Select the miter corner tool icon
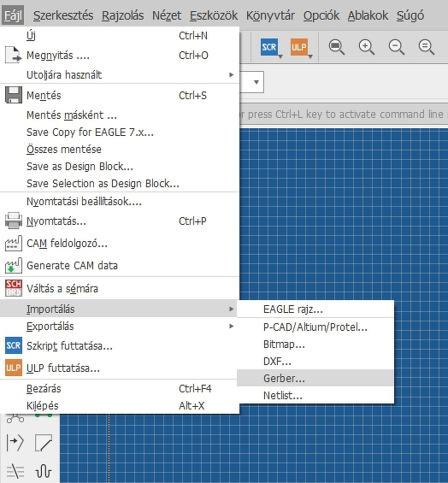The image size is (448, 483). pyautogui.click(x=44, y=443)
